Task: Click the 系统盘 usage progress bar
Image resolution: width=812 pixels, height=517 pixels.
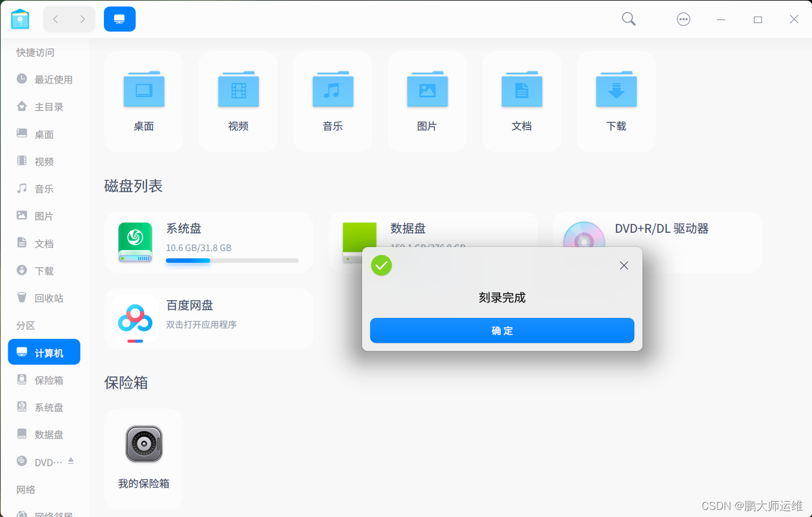Action: [x=232, y=260]
